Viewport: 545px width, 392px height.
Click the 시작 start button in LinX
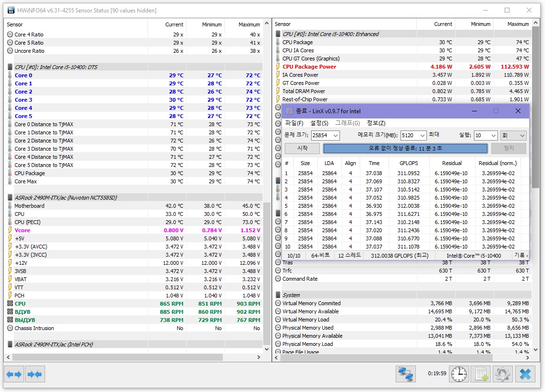(302, 148)
